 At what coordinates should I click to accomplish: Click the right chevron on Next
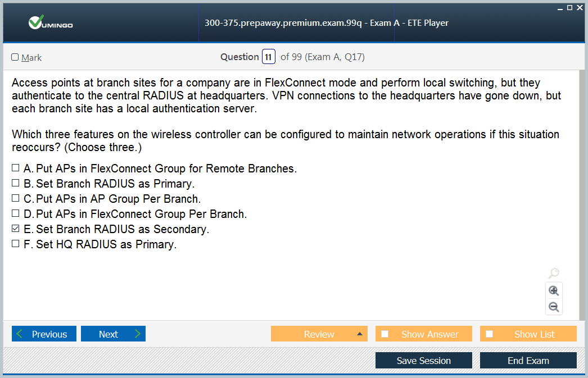[x=138, y=334]
